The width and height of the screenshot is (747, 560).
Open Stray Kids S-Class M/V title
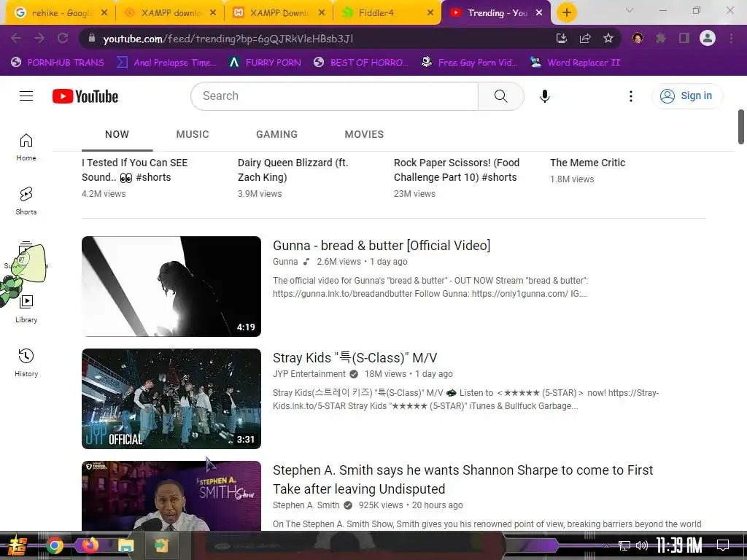point(355,358)
